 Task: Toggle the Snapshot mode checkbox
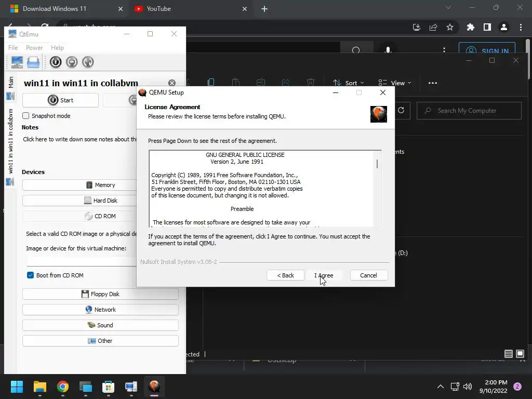tap(26, 116)
